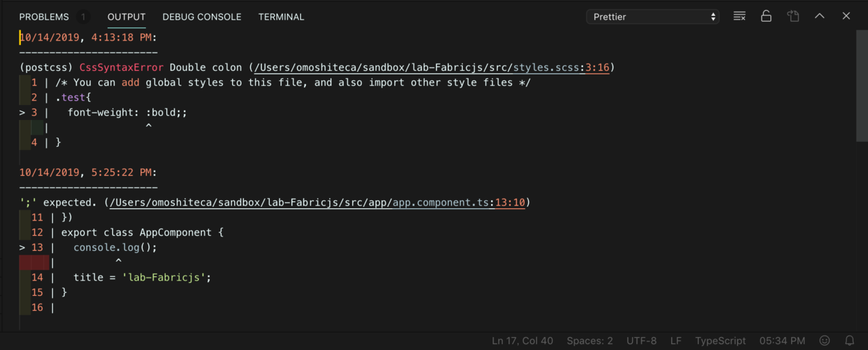Open the Prettier output channel dropdown
This screenshot has height=350, width=868.
coord(652,17)
